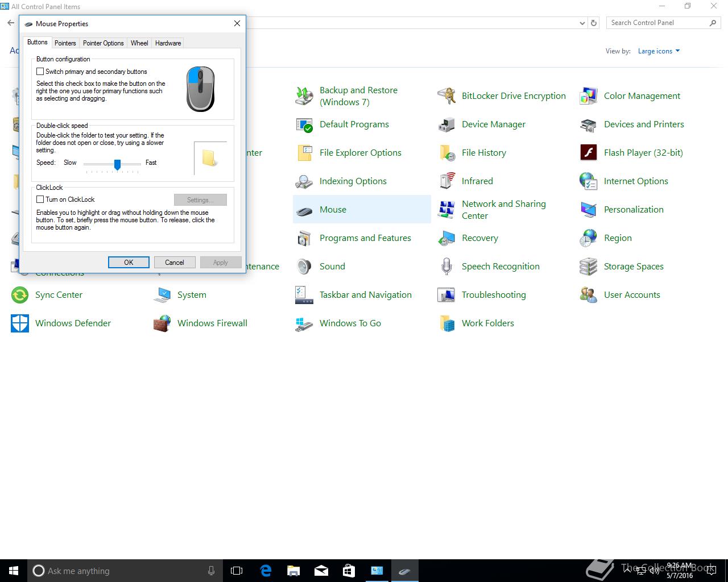Click the File Explorer Options icon
The height and width of the screenshot is (582, 728).
[x=304, y=153]
